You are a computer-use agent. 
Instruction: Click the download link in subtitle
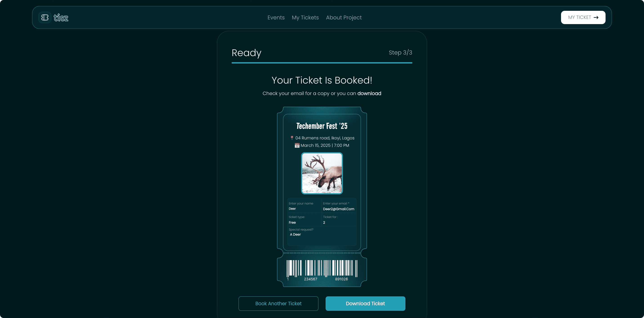click(369, 93)
